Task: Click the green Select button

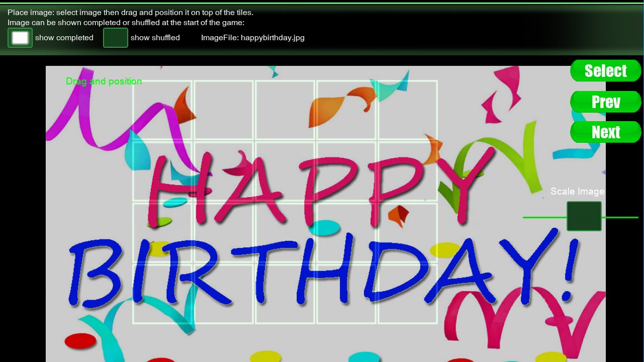Action: tap(606, 71)
